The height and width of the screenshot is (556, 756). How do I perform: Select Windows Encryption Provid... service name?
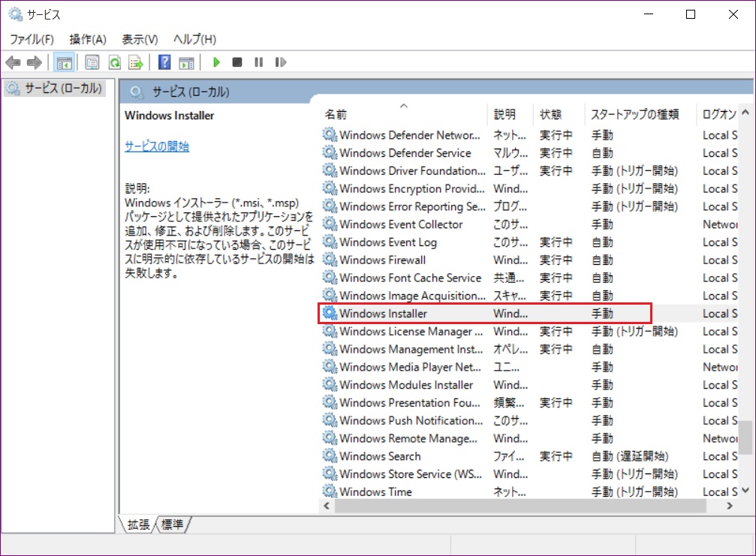coord(411,188)
